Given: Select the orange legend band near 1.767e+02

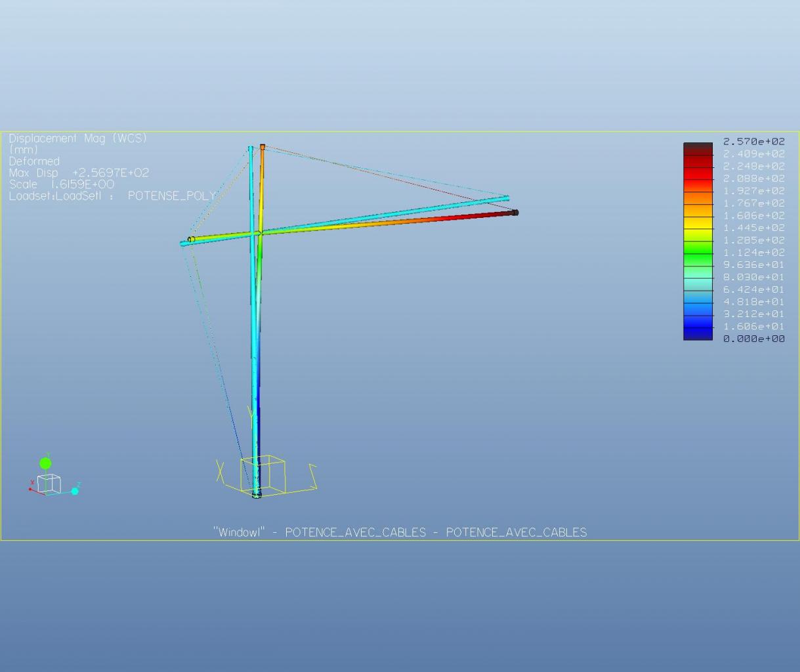Looking at the screenshot, I should 698,198.
